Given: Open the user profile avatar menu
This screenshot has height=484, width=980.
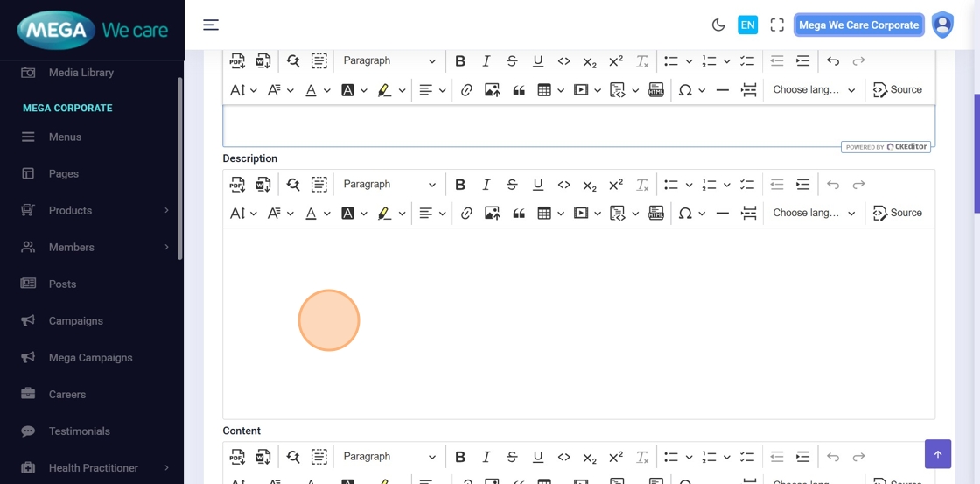Looking at the screenshot, I should (x=942, y=25).
